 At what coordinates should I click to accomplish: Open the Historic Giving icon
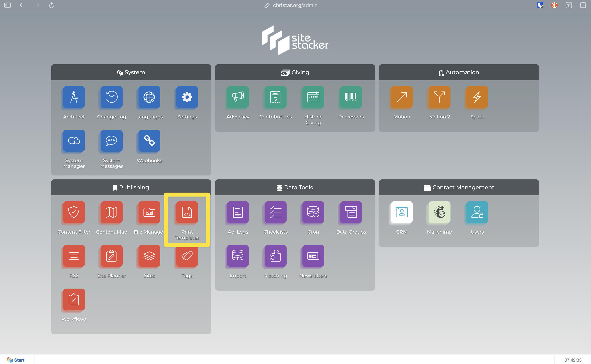[313, 97]
